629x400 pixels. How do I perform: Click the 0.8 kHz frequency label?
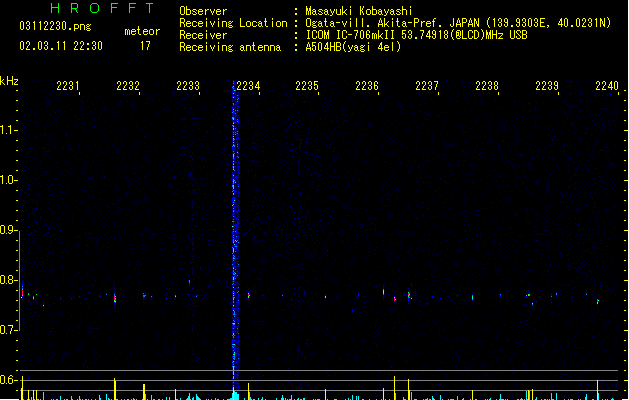click(8, 280)
